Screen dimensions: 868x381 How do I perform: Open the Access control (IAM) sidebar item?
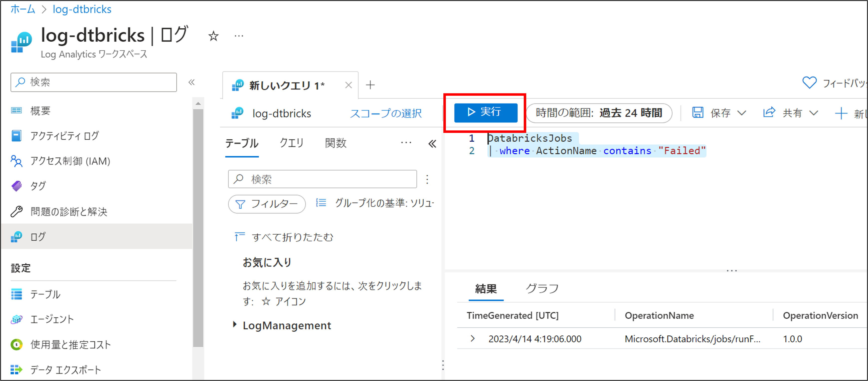click(x=70, y=161)
